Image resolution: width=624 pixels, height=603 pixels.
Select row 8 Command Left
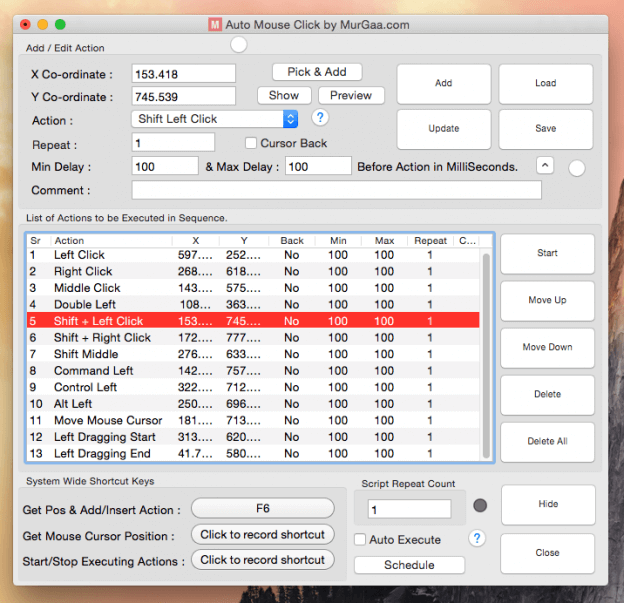point(253,371)
